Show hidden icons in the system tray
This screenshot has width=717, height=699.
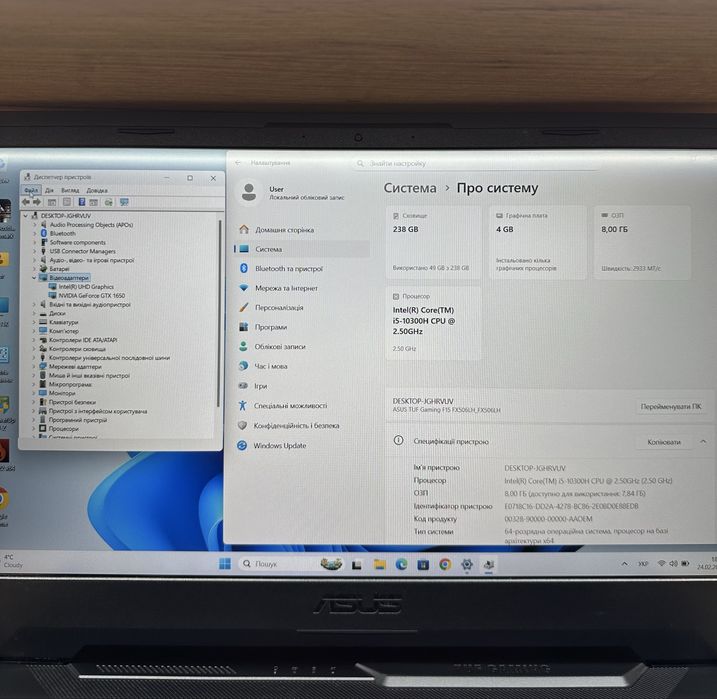click(625, 564)
